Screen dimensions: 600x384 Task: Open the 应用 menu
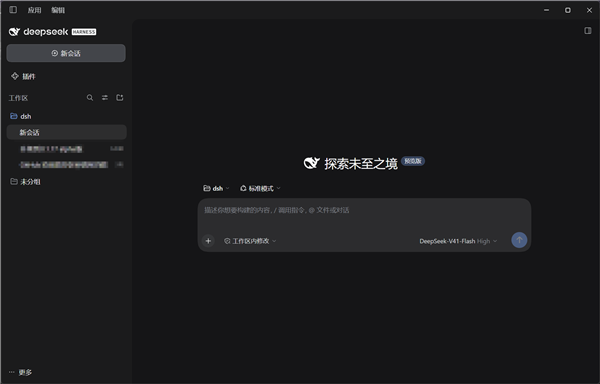[x=34, y=10]
